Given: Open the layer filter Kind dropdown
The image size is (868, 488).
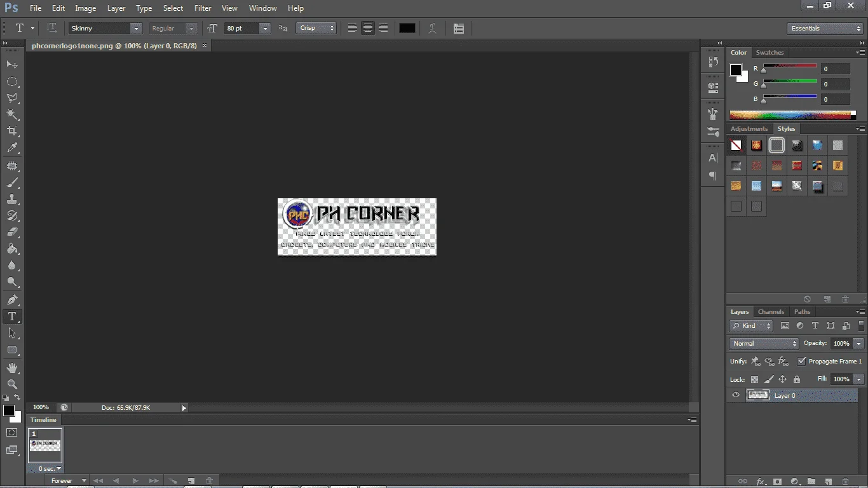Looking at the screenshot, I should click(x=750, y=325).
